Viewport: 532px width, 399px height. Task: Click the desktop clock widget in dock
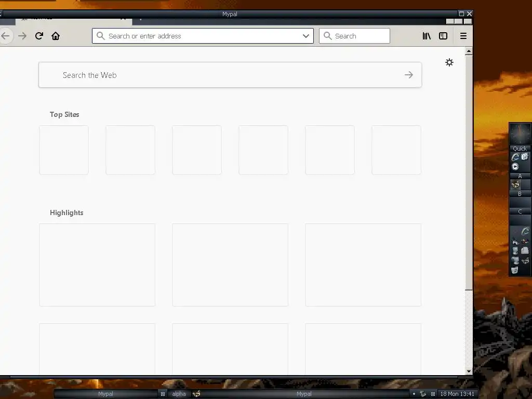[520, 134]
